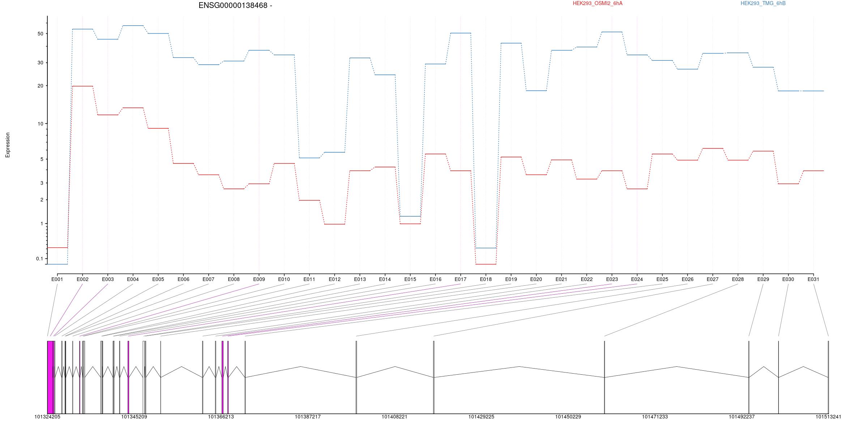Click the ENSG00000138468 gene title
868x434 pixels.
235,5
